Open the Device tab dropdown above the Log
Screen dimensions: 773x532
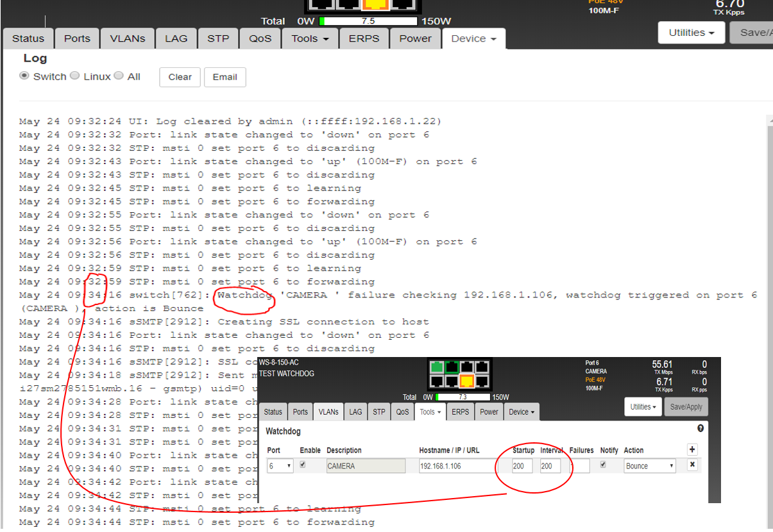(473, 38)
